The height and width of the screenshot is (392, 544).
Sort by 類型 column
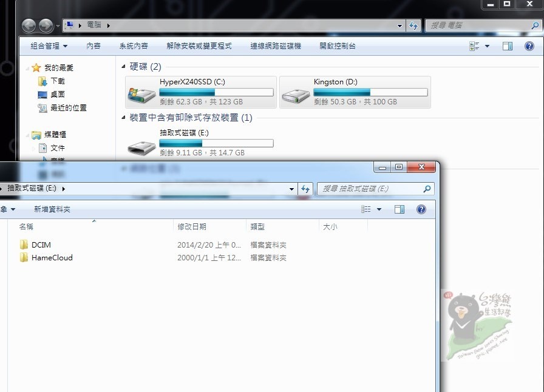(x=257, y=227)
